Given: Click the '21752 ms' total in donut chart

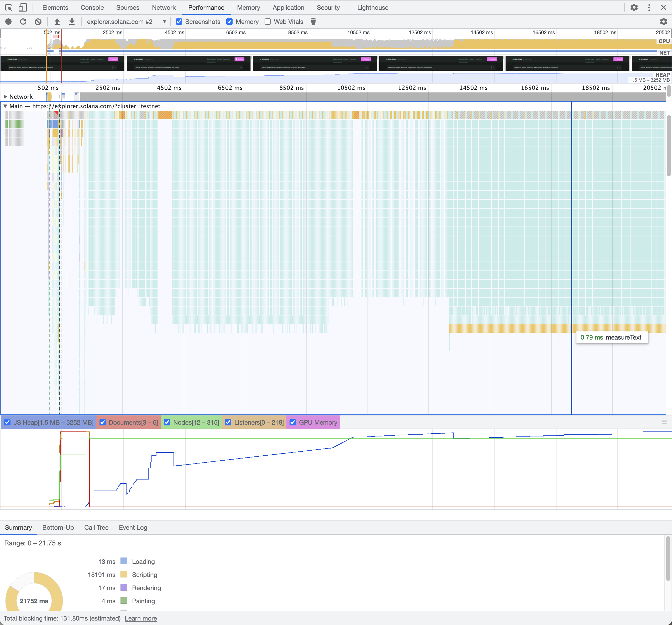Looking at the screenshot, I should 34,601.
